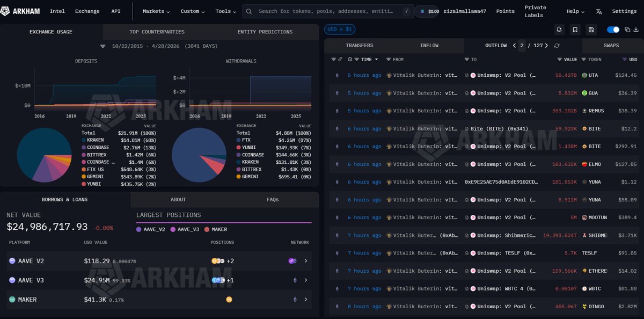644x319 pixels.
Task: Open the Points page
Action: coord(505,11)
